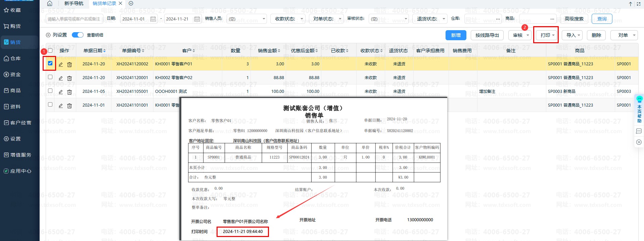Click the order number or customer search field
Screen dimensions: 644x241
coord(74,19)
